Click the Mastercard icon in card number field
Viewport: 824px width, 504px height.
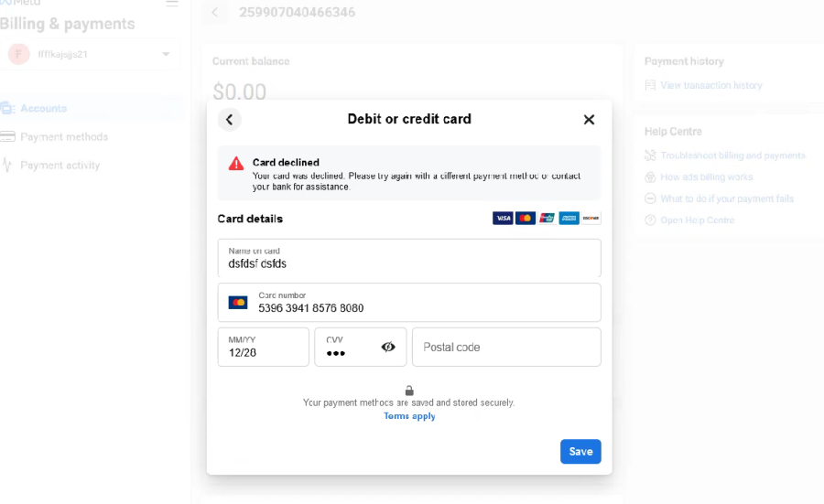point(238,303)
